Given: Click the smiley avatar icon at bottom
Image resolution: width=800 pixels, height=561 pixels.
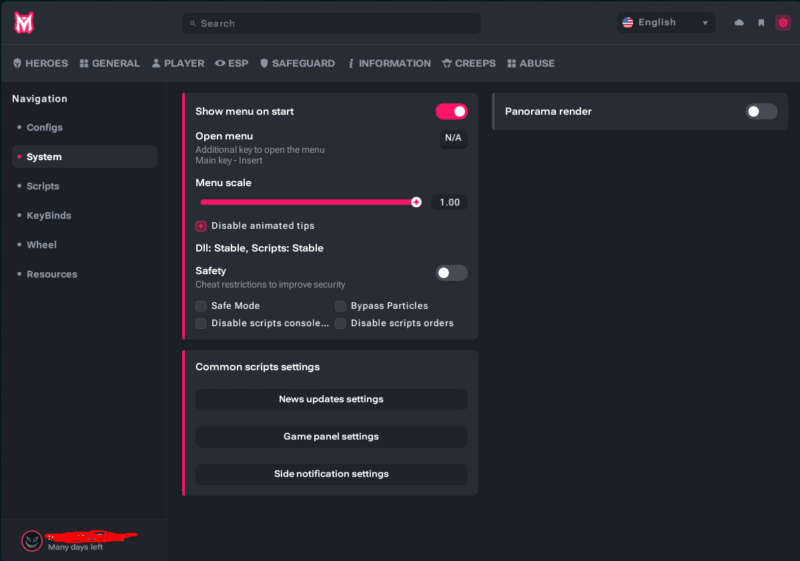Looking at the screenshot, I should pyautogui.click(x=32, y=541).
